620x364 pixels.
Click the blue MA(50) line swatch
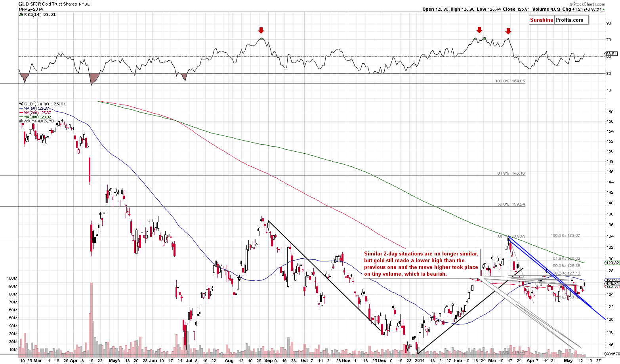[x=21, y=108]
